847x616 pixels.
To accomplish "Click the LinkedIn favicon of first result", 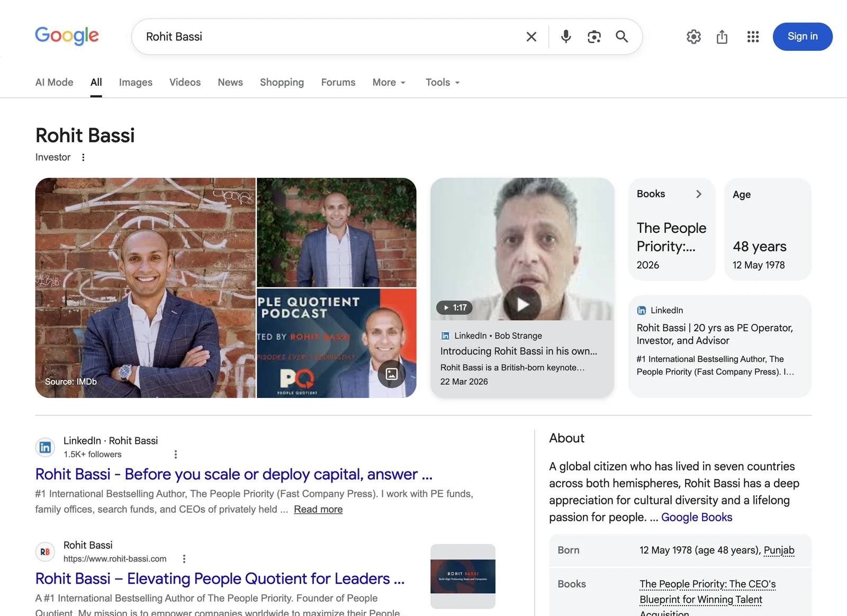I will [x=46, y=447].
